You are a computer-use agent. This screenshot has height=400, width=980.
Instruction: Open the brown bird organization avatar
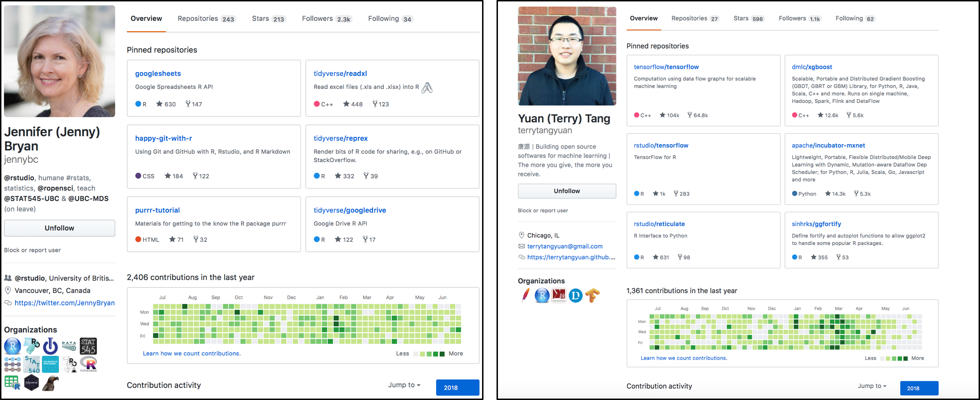(x=50, y=383)
